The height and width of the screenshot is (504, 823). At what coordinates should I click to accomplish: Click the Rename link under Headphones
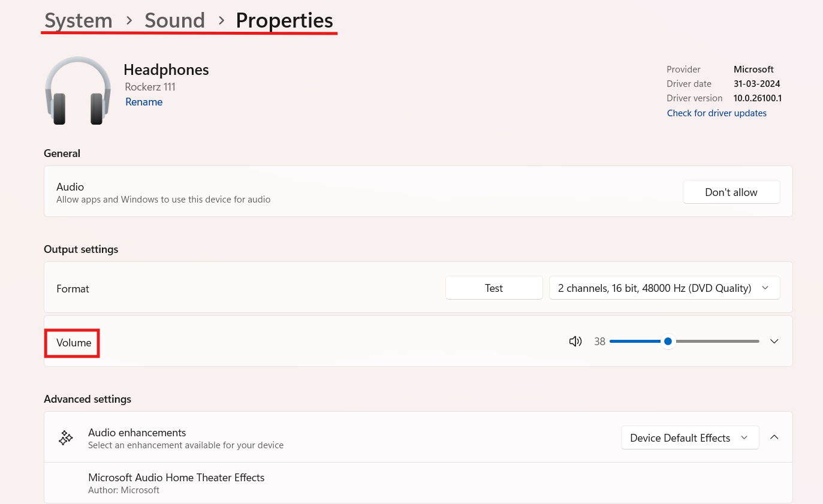tap(144, 102)
